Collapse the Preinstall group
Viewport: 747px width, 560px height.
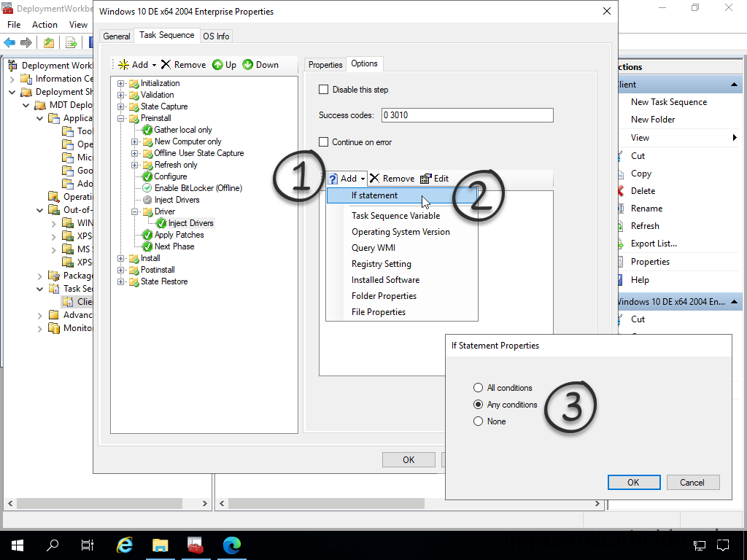(120, 118)
